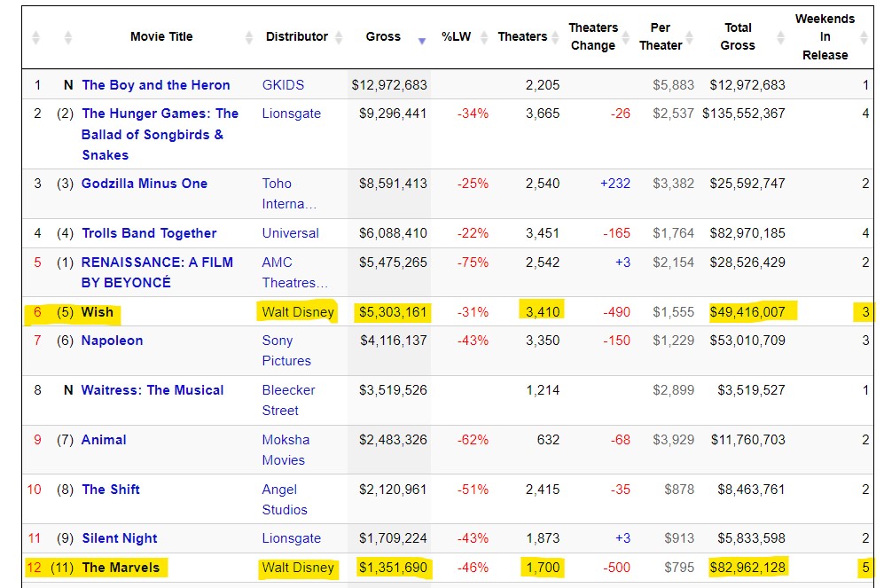Open The Boy and the Heron link
This screenshot has width=884, height=588.
[x=155, y=85]
